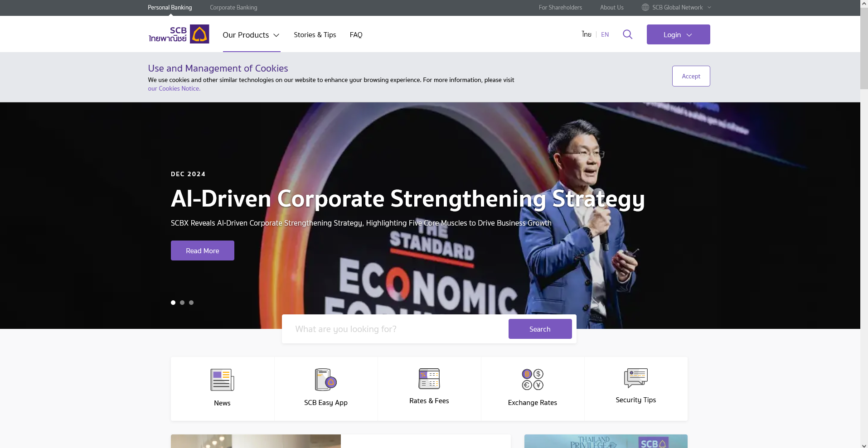Viewport: 868px width, 448px height.
Task: Open the For Shareholders link
Action: tap(560, 7)
